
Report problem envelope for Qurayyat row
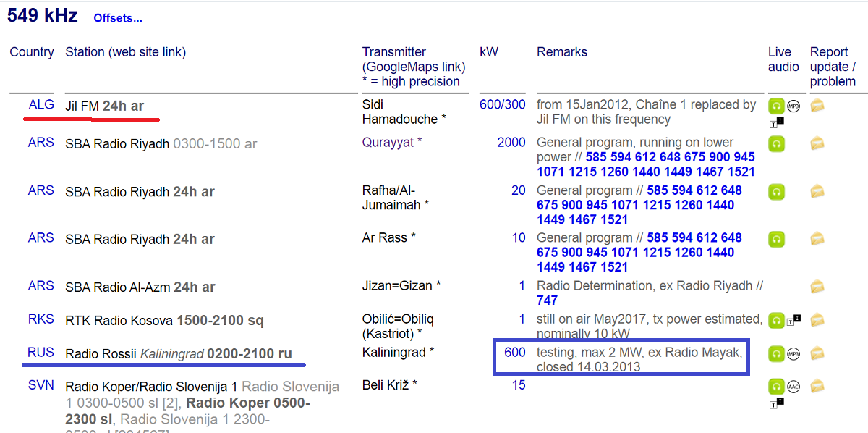click(x=817, y=143)
